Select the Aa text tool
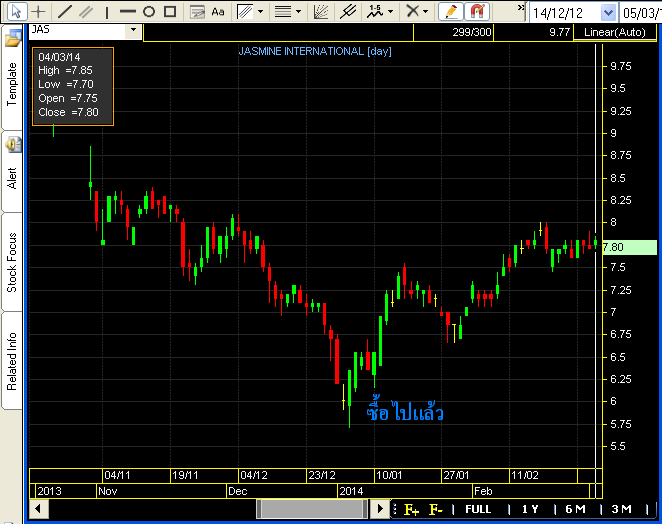The width and height of the screenshot is (662, 524). point(218,12)
